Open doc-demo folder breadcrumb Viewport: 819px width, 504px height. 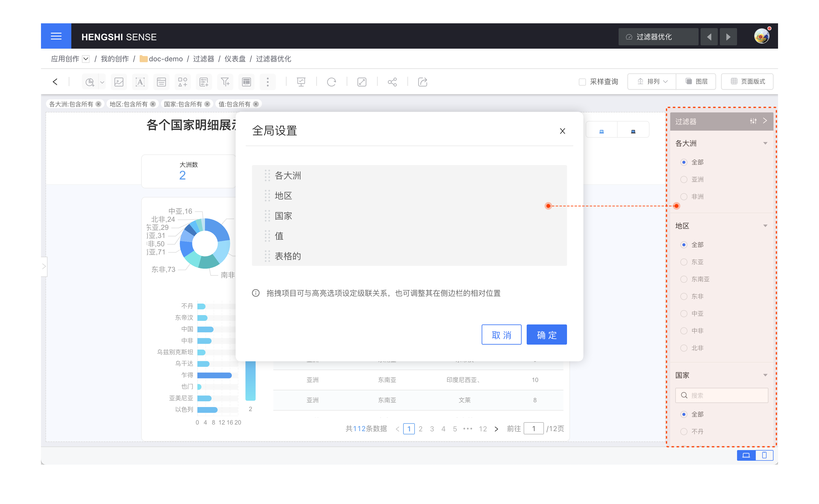(161, 59)
